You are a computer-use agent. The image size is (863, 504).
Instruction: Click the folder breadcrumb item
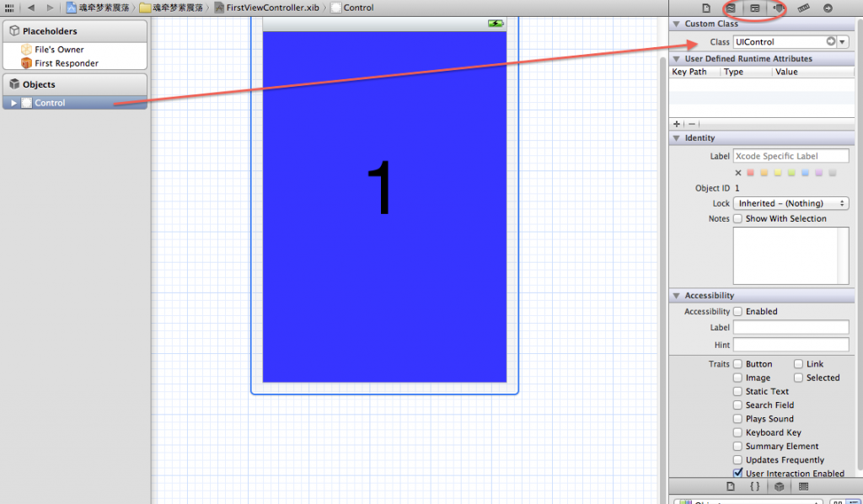[171, 8]
